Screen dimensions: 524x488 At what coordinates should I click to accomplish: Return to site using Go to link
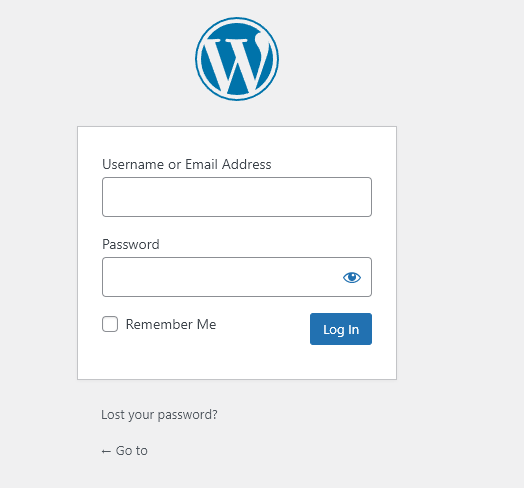(124, 451)
